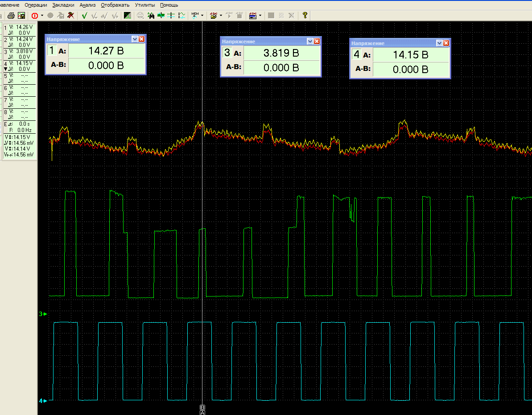Viewport: 532px width, 415px height.
Task: Expand the menu arrow on the 14.15 В voltage panel
Action: [x=439, y=43]
